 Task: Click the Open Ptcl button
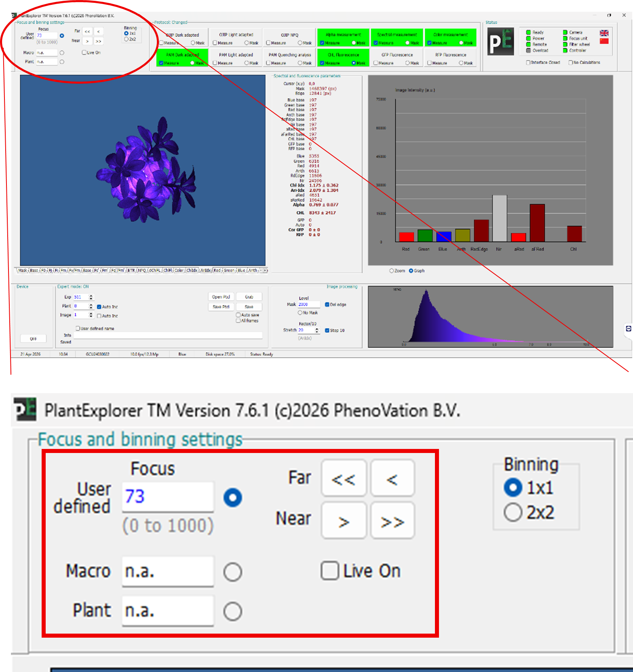coord(221,297)
